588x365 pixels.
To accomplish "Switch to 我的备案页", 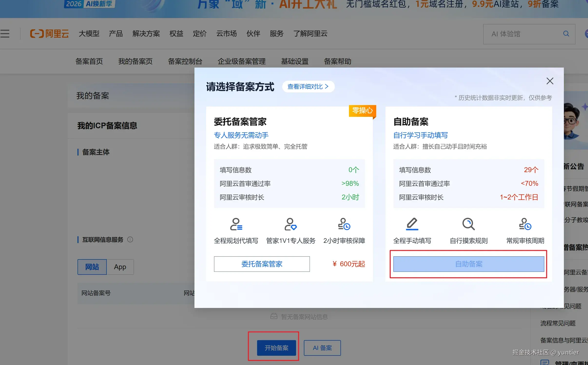I will point(135,61).
